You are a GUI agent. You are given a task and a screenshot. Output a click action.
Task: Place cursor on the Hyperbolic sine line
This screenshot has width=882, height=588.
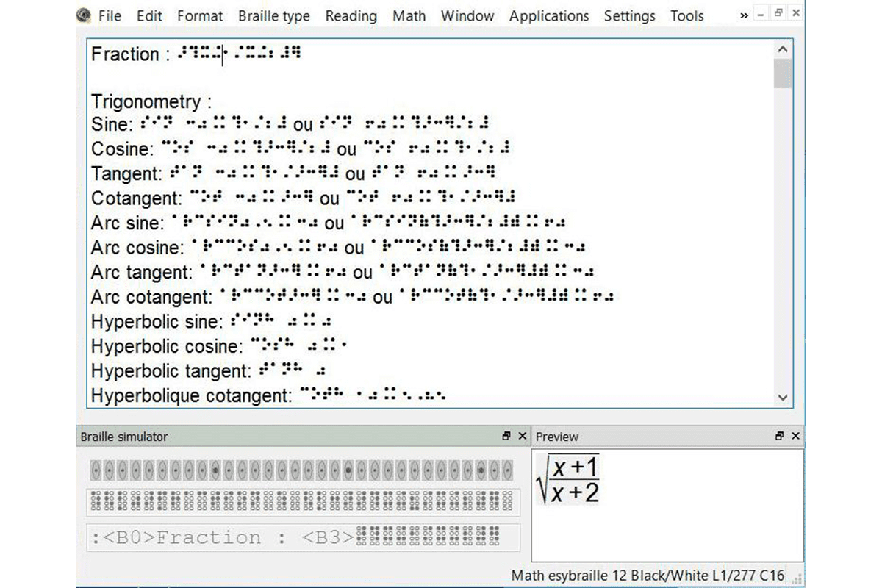coord(155,321)
